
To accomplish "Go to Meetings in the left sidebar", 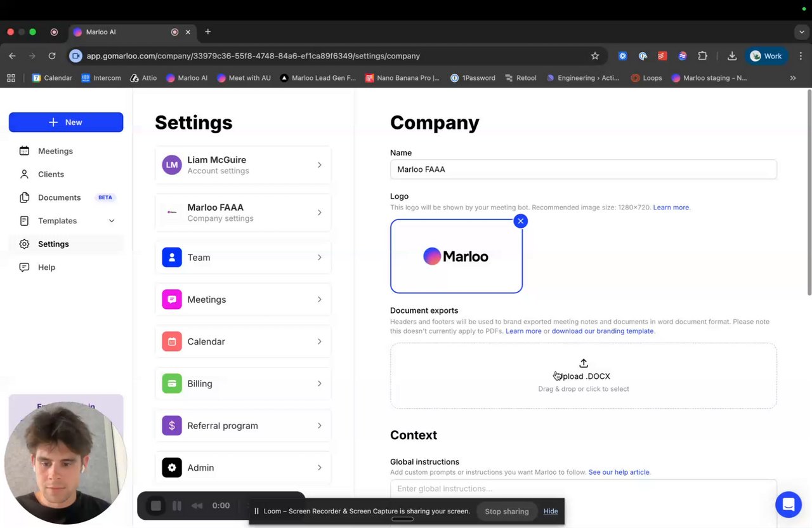I will [x=66, y=151].
